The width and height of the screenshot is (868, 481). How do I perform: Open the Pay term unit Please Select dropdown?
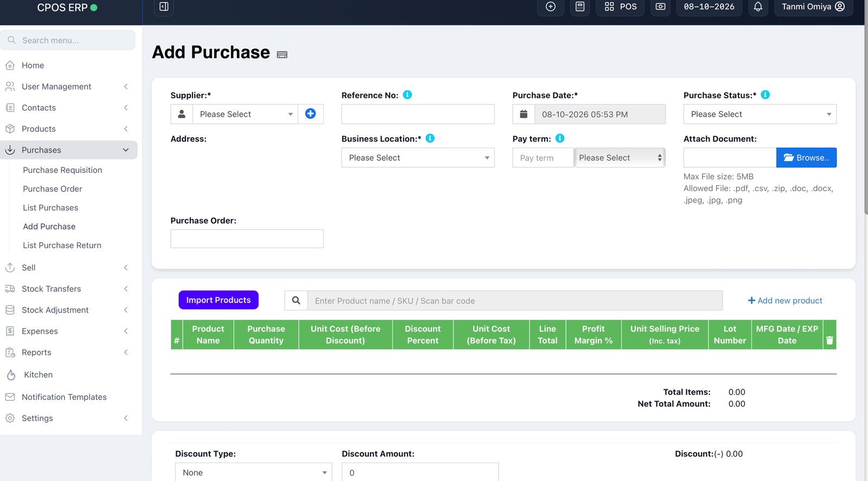click(620, 157)
